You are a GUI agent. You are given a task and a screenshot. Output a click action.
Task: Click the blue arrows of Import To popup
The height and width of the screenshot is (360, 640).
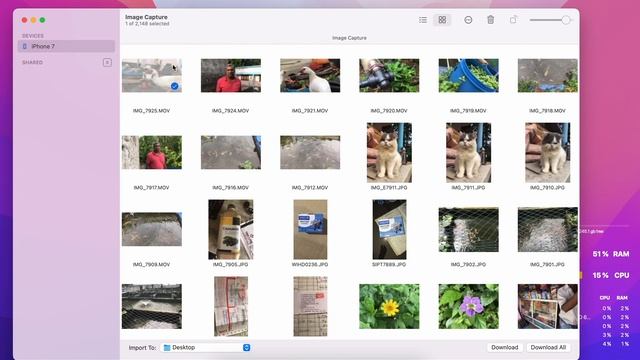coord(247,347)
